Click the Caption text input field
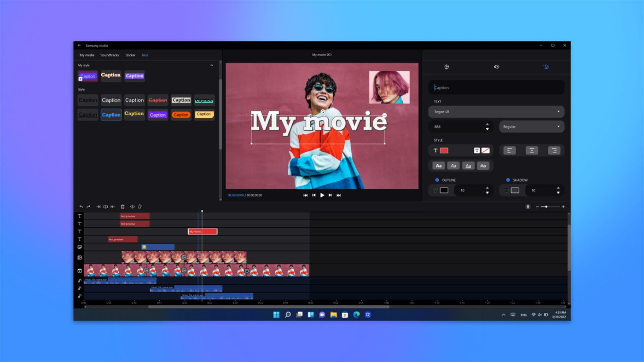This screenshot has width=644, height=362. pos(496,87)
